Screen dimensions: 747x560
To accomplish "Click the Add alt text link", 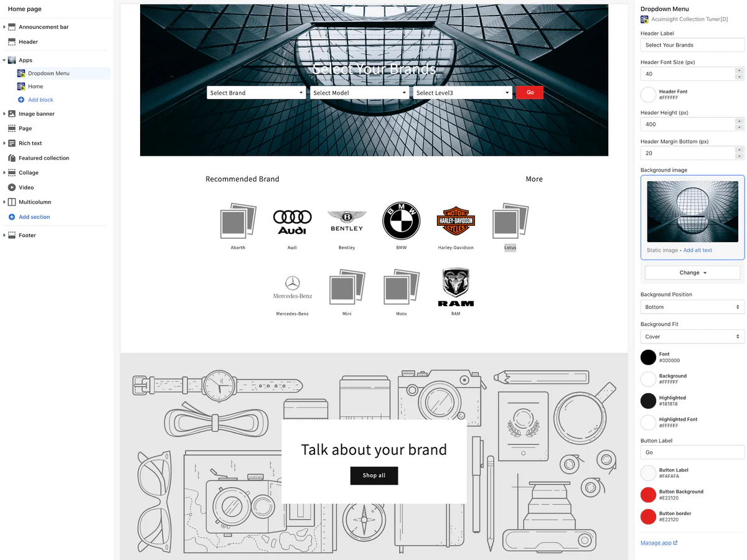I will pos(698,250).
